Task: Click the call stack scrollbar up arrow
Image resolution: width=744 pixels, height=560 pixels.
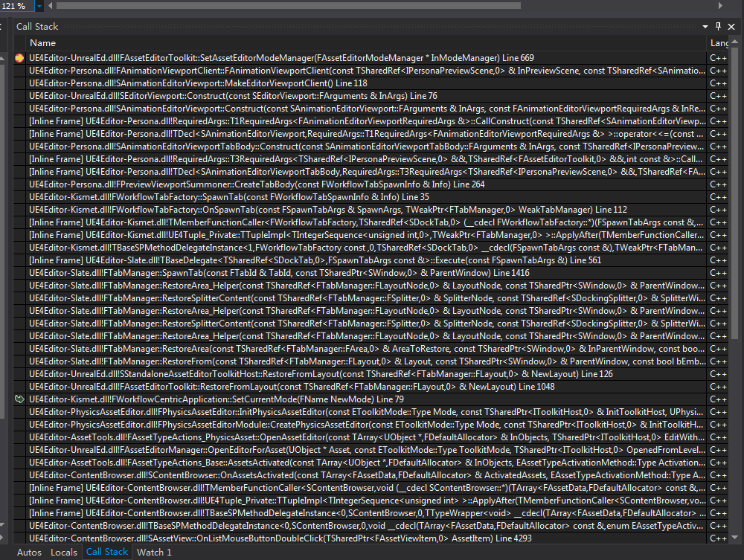Action: tap(735, 42)
